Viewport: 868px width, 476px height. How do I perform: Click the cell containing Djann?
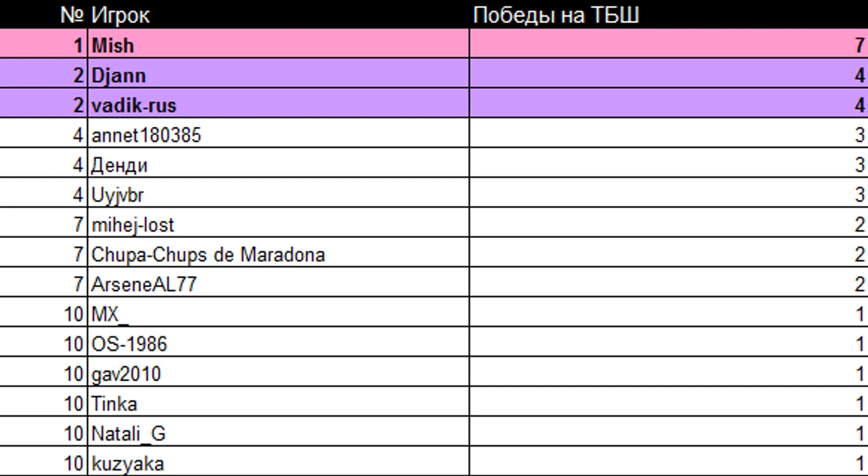(278, 74)
